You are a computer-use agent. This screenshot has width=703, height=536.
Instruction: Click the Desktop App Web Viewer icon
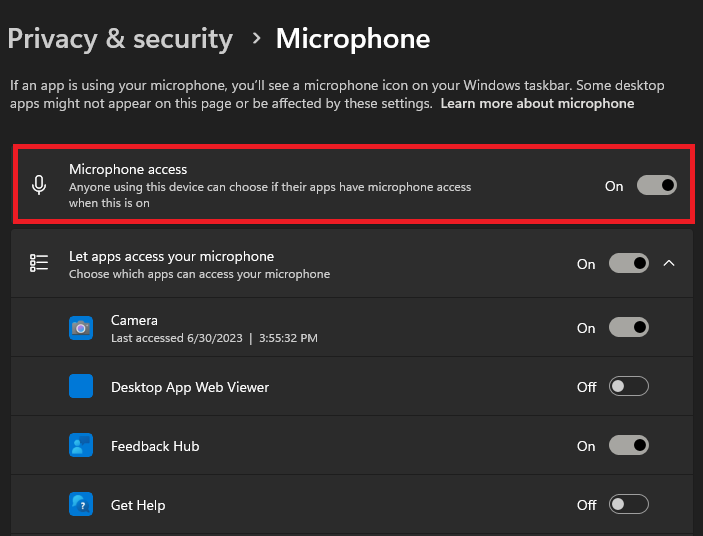[x=81, y=386]
